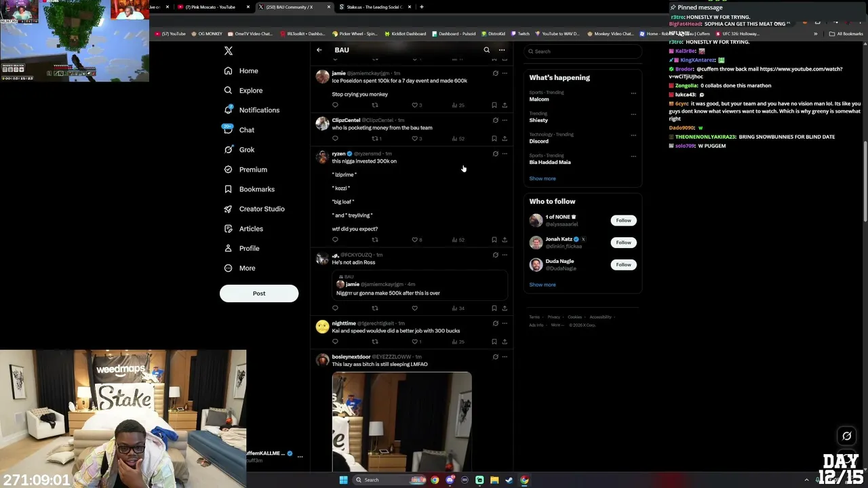Like ryzen's post
Screen dimensions: 868x488
(415, 239)
